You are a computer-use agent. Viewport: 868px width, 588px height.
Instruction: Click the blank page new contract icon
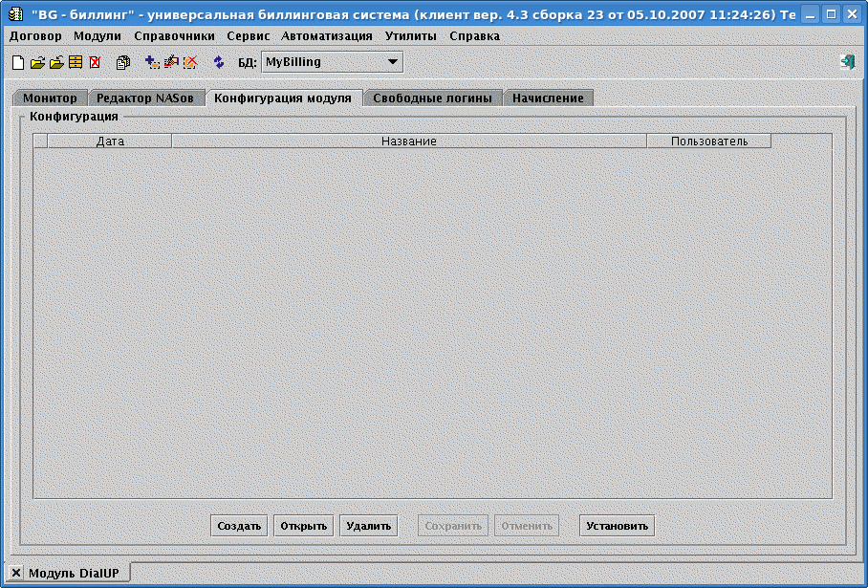pyautogui.click(x=17, y=62)
